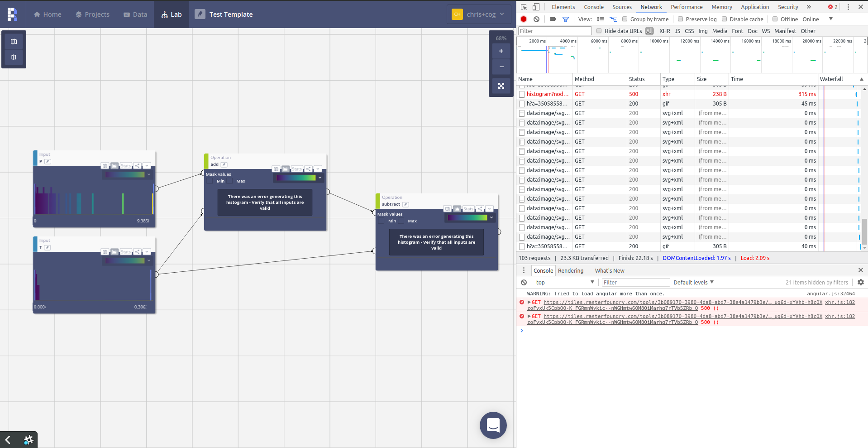
Task: Edit the add operation with the pencil icon
Action: (224, 164)
